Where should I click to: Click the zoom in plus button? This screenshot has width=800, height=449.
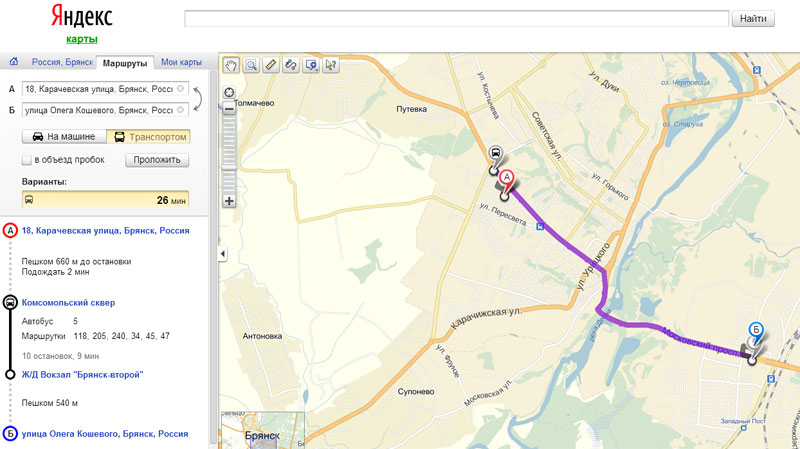tap(229, 201)
